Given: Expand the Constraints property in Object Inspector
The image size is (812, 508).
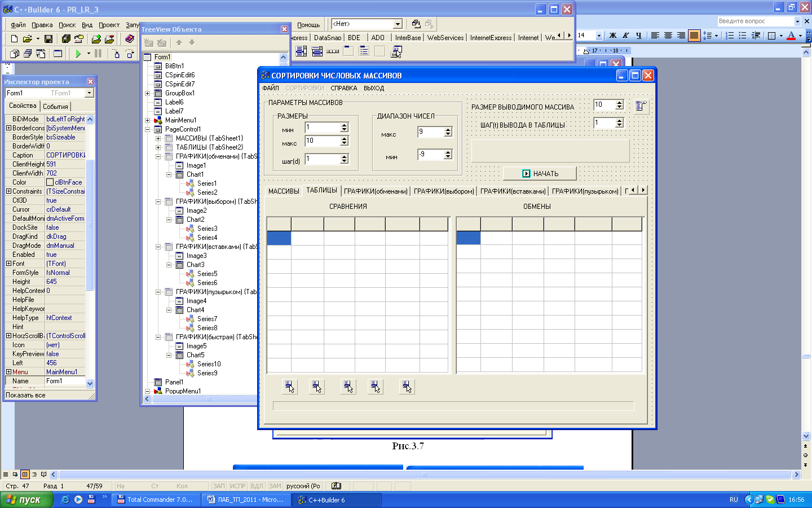Looking at the screenshot, I should coord(8,191).
